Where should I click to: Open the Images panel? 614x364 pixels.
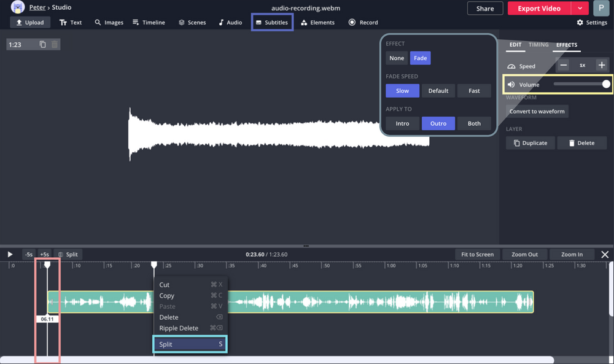click(x=109, y=22)
